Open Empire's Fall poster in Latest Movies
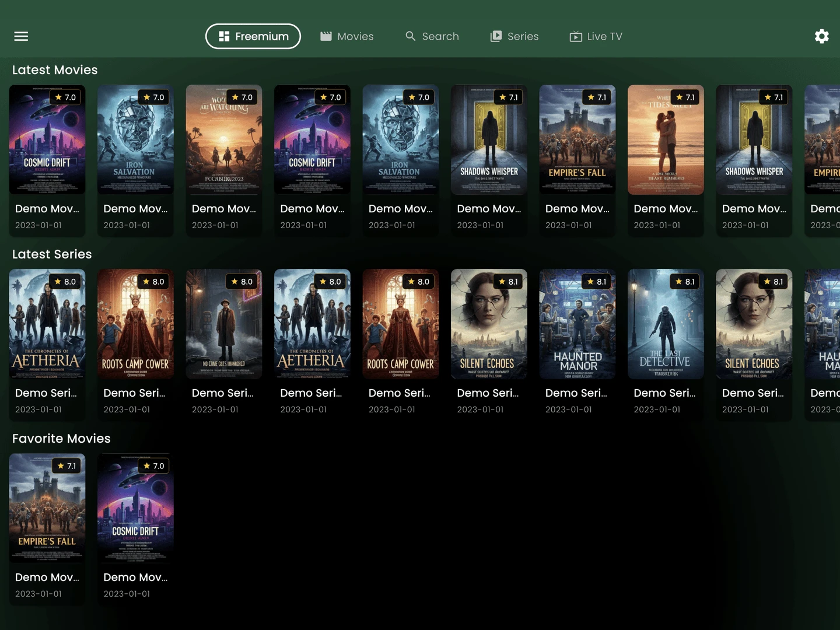This screenshot has height=630, width=840. point(577,139)
